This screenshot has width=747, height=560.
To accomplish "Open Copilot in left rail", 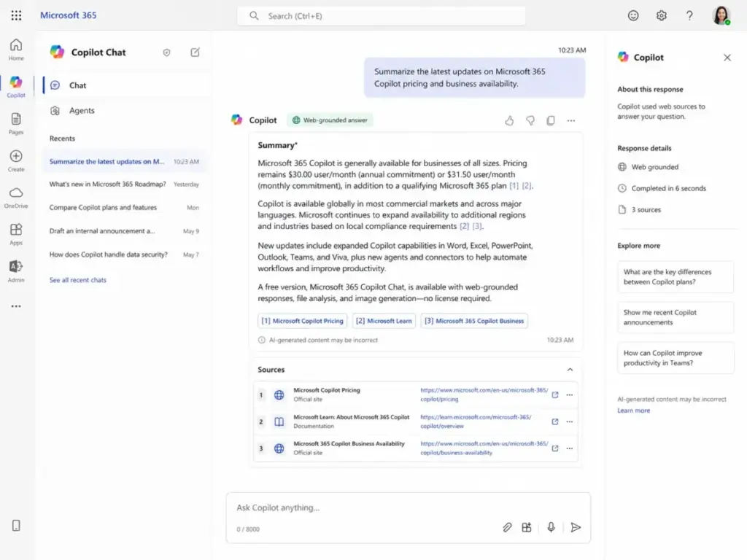I will click(x=16, y=87).
